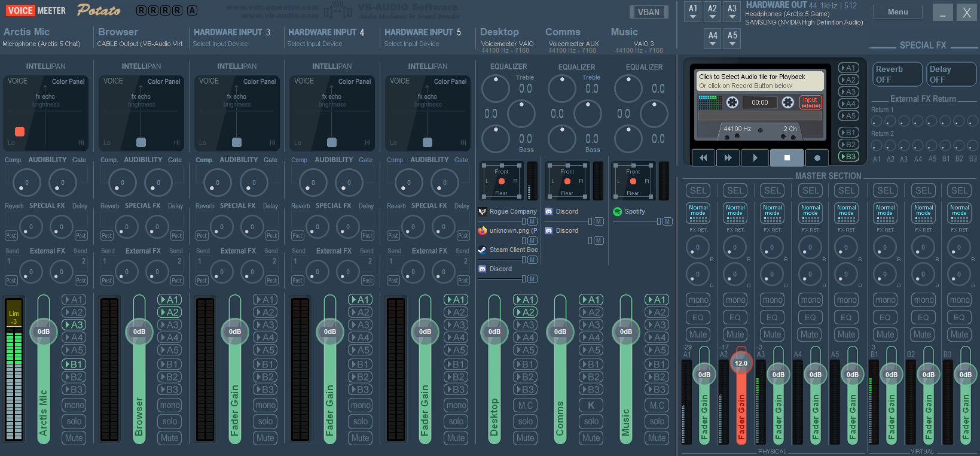This screenshot has height=456, width=980.
Task: Toggle Delay OFF in Special FX
Action: [x=951, y=74]
